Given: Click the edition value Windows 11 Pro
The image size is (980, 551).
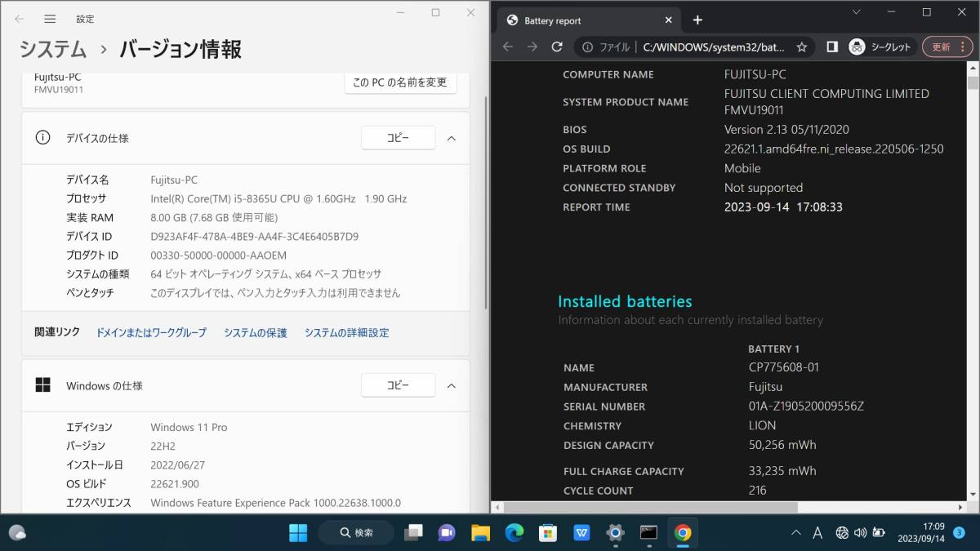Looking at the screenshot, I should tap(189, 427).
